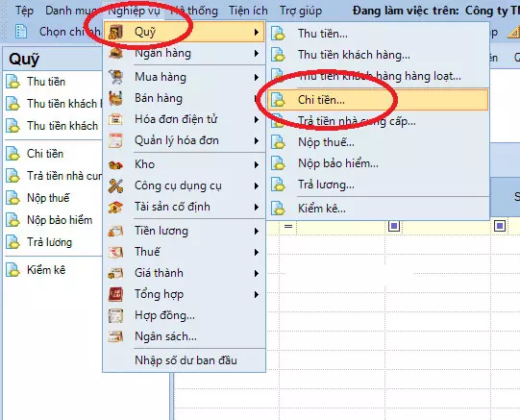The height and width of the screenshot is (420, 520).
Task: Select Ngân sách menu entry
Action: coord(184,336)
